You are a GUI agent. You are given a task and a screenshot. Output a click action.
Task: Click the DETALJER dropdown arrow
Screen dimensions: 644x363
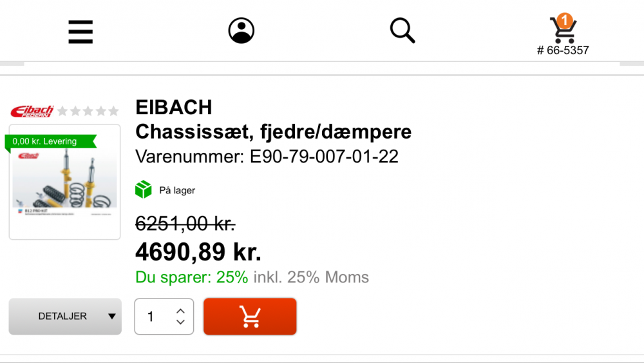pos(111,316)
